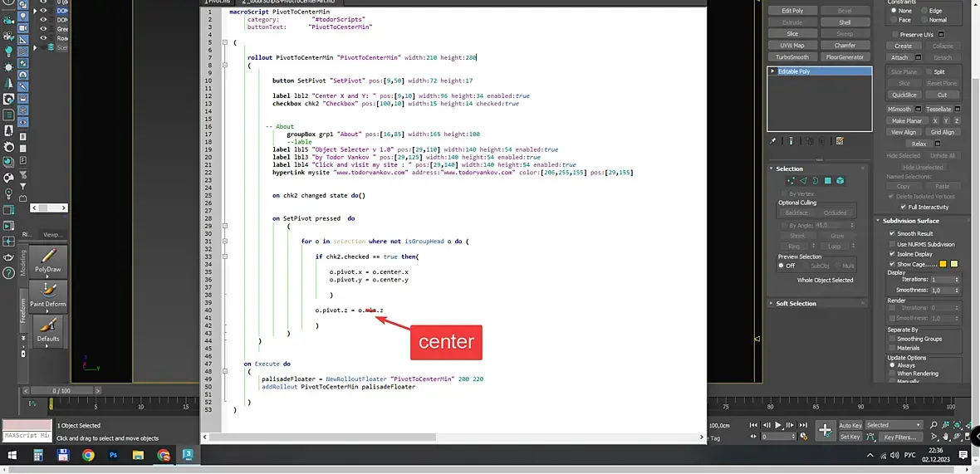
Task: Select the Pan View hand icon
Action: tap(945, 437)
